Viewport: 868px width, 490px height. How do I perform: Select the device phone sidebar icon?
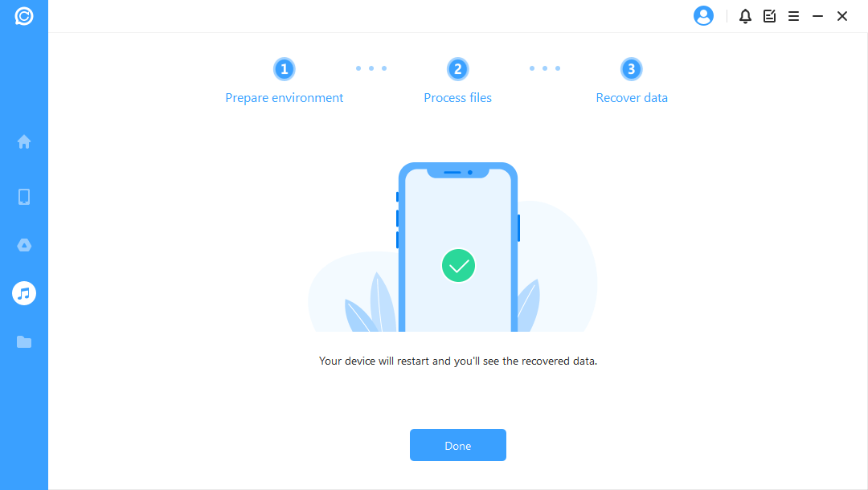tap(24, 197)
